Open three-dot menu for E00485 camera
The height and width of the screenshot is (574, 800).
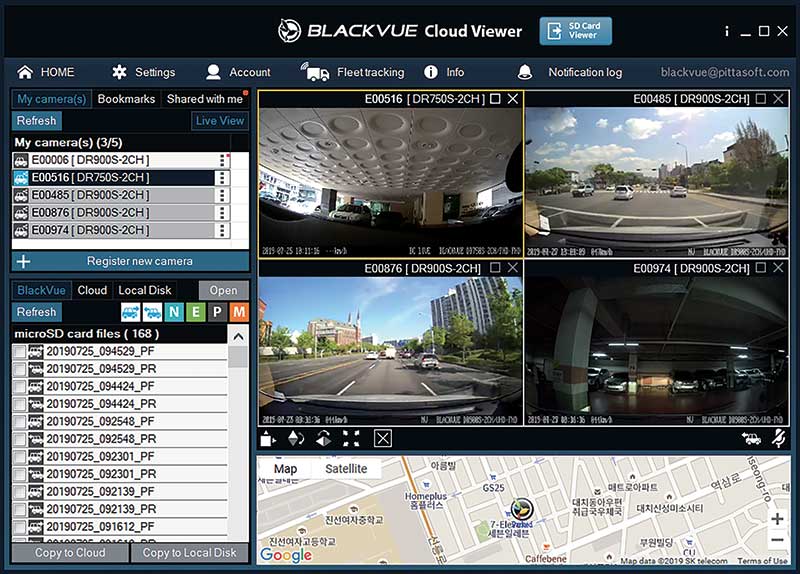(x=222, y=195)
